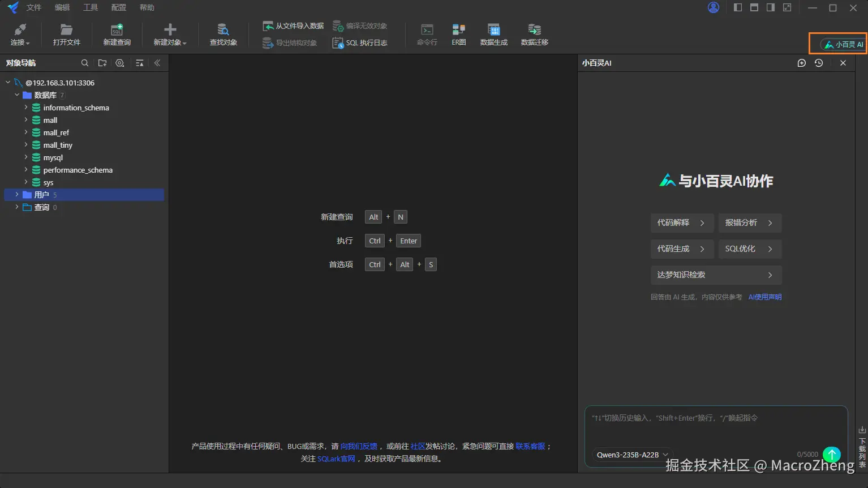Viewport: 868px width, 488px height.
Task: Open the 小百灵AI chat history
Action: pos(819,63)
